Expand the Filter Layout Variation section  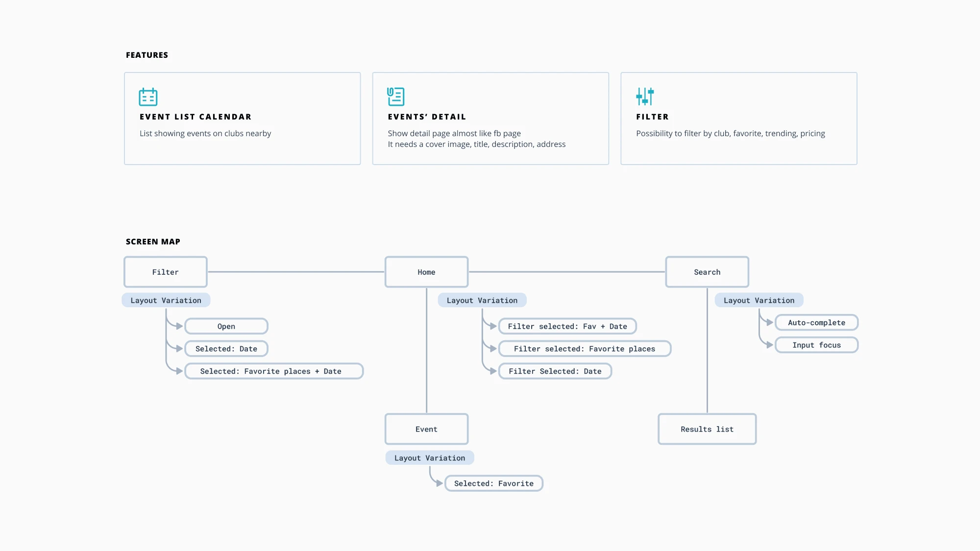click(x=166, y=300)
